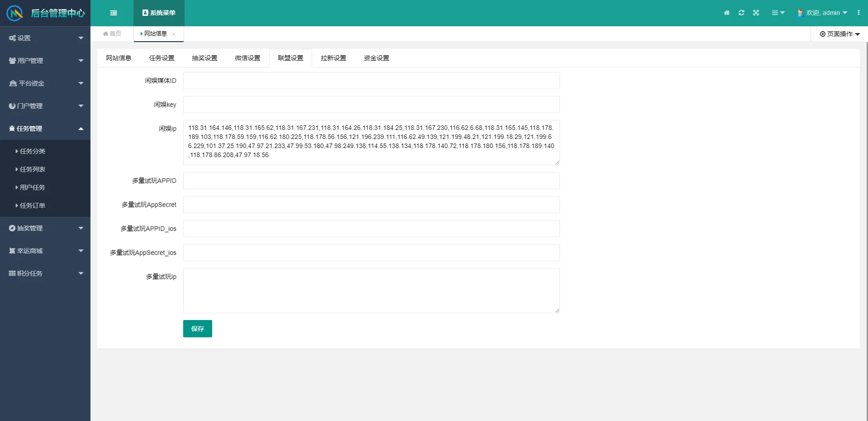Click inside the 多量试玩ip textarea
The image size is (868, 421).
pos(371,291)
